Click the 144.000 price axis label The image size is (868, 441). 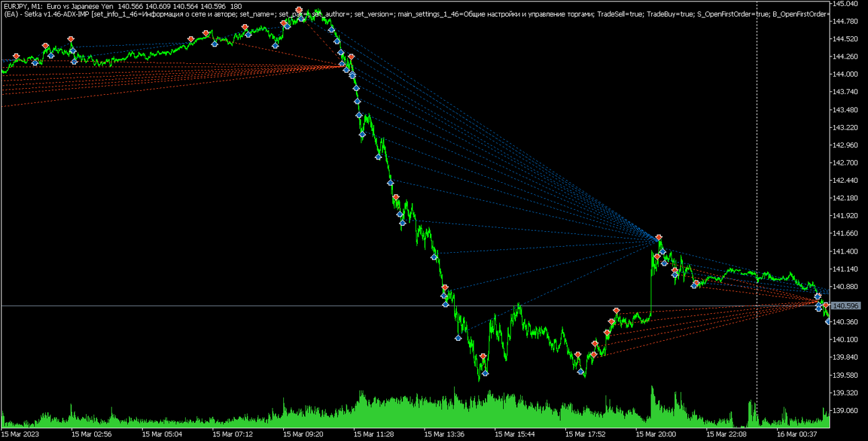click(x=846, y=74)
